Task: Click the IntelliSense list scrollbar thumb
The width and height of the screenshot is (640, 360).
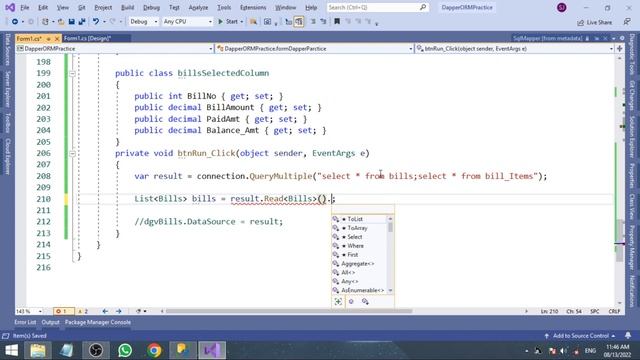Action: pos(390,226)
